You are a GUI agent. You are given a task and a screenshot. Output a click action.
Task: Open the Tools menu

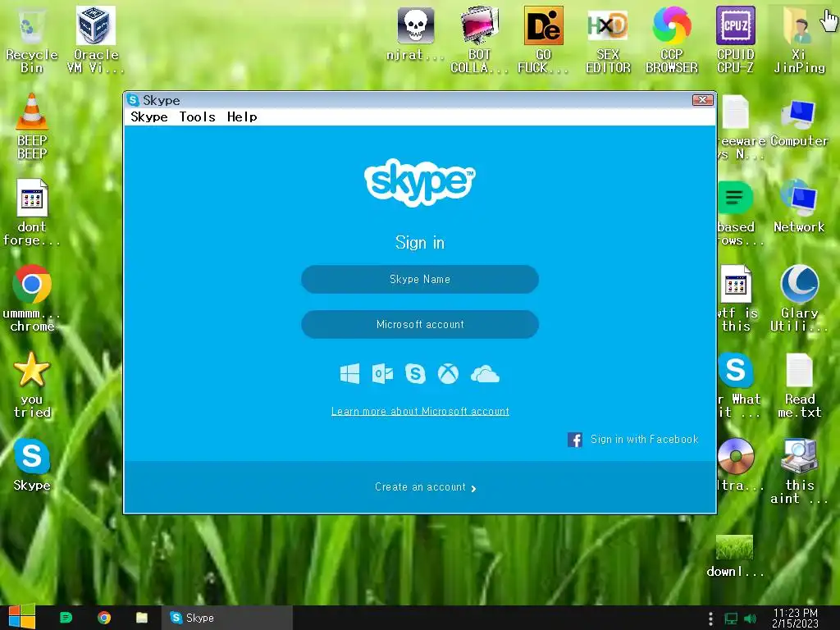click(197, 116)
